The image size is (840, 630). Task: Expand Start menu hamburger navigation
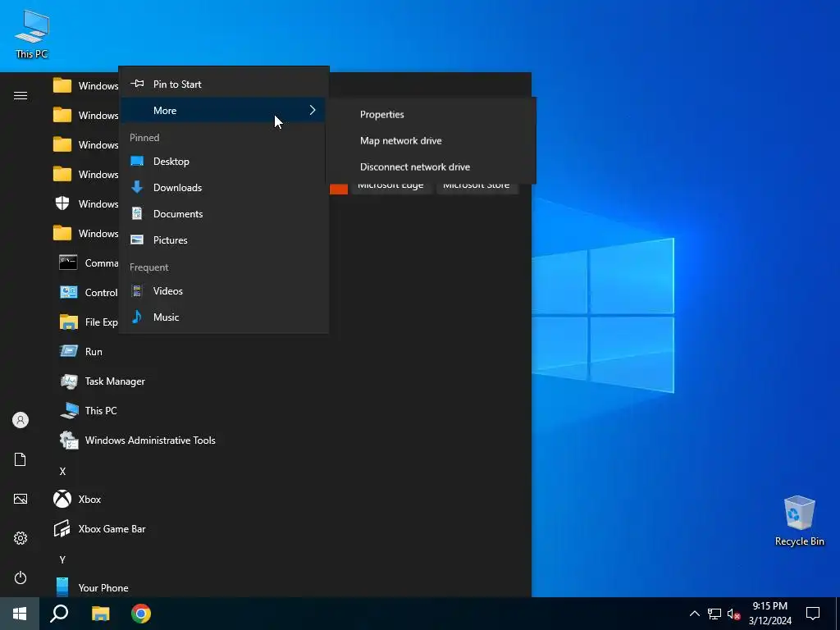21,95
